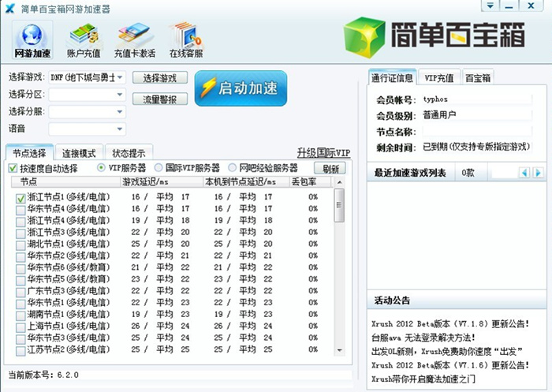Click the 启动加速 button

coord(241,88)
